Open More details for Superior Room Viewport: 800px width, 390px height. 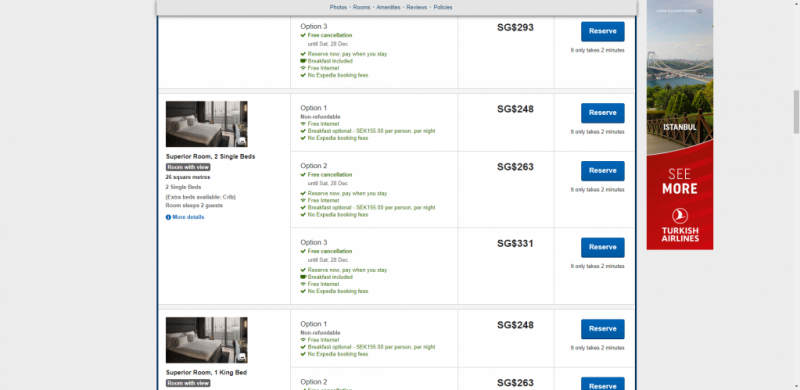[x=188, y=217]
